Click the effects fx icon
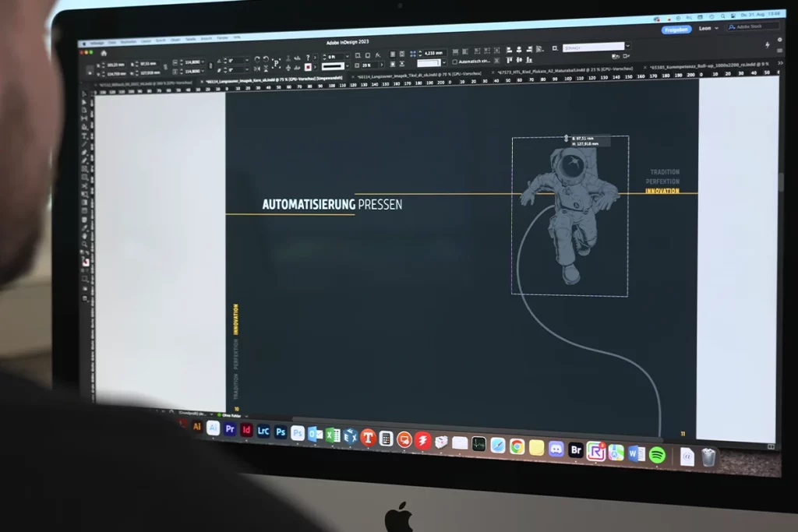This screenshot has width=798, height=532. (378, 55)
